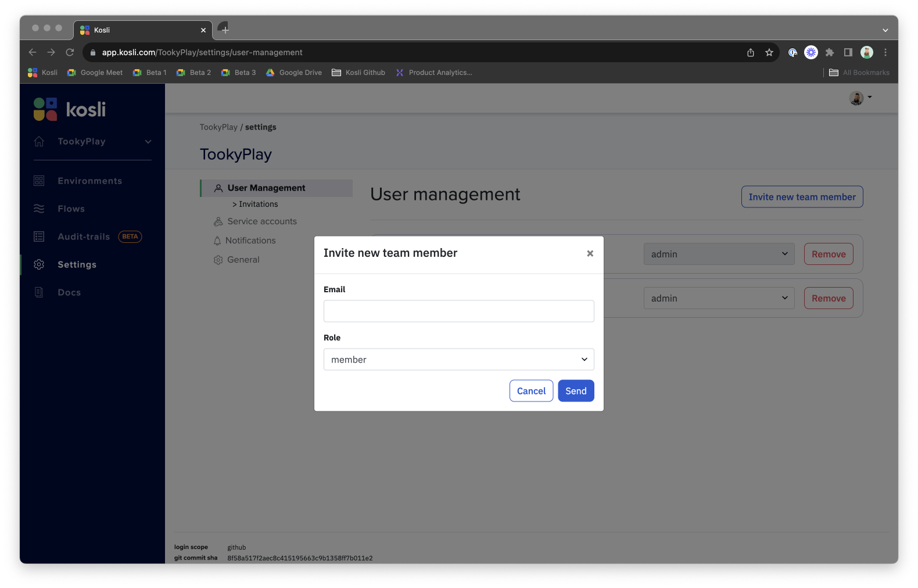
Task: Expand the browser tab search chevron
Action: (x=885, y=30)
